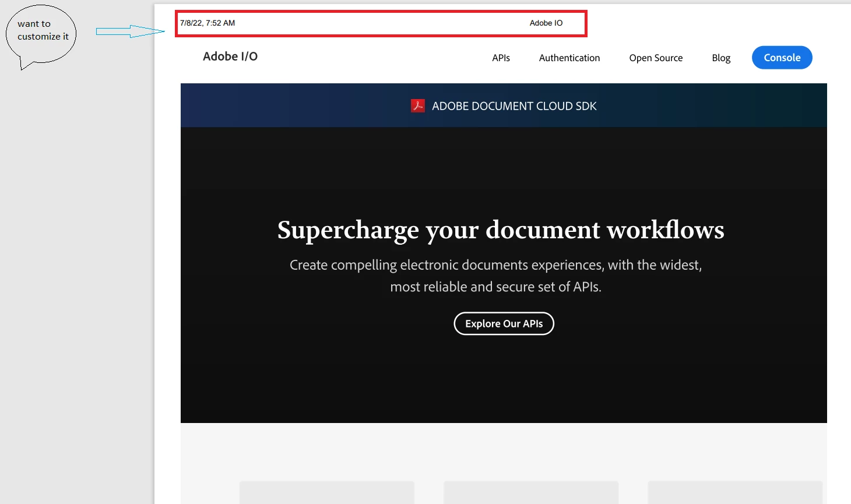This screenshot has height=504, width=851.
Task: Click the blue Console button
Action: pos(782,58)
